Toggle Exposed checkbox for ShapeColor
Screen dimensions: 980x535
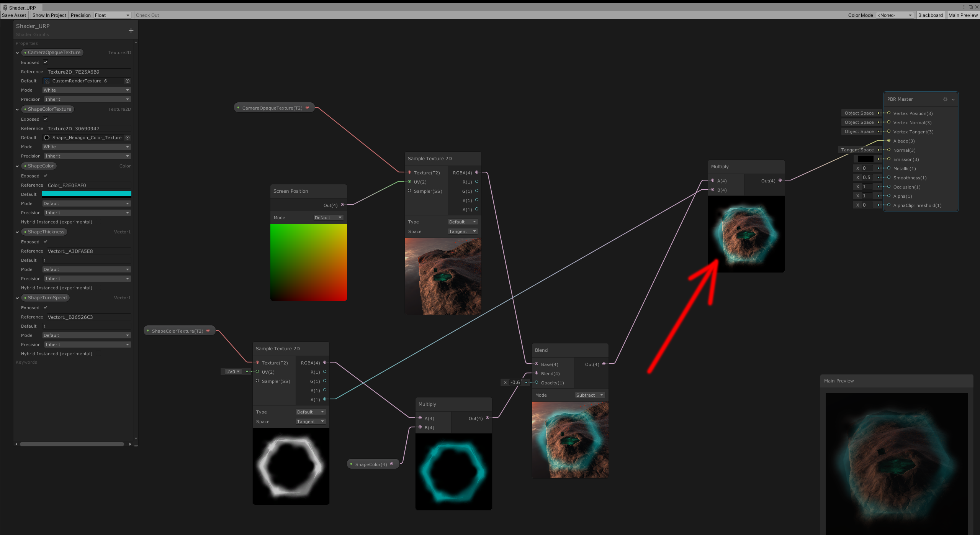46,176
